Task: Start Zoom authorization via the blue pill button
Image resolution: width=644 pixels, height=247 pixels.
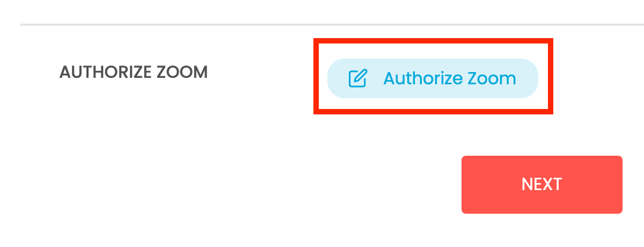Action: click(x=433, y=78)
